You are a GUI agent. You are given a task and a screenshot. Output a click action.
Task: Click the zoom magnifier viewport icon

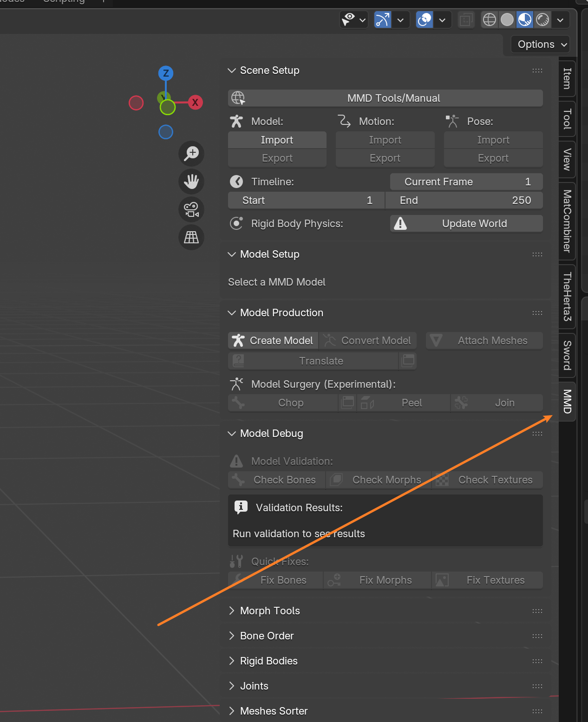point(191,154)
